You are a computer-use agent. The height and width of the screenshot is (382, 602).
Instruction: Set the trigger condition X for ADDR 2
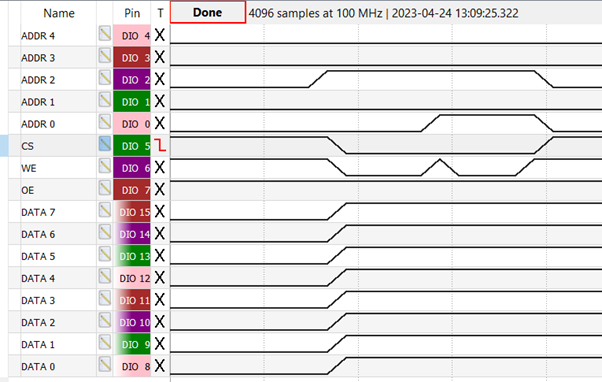[160, 79]
